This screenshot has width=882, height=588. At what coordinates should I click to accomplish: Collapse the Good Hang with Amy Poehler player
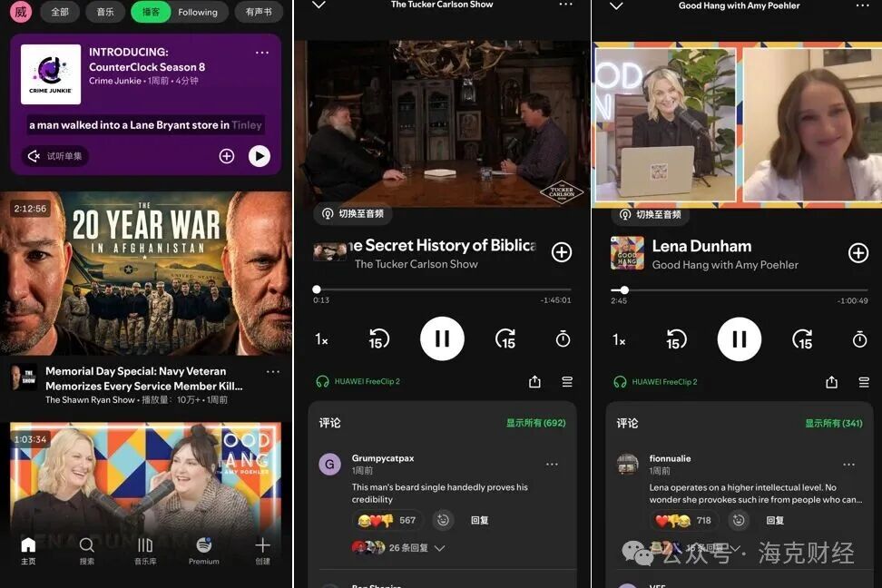[616, 5]
